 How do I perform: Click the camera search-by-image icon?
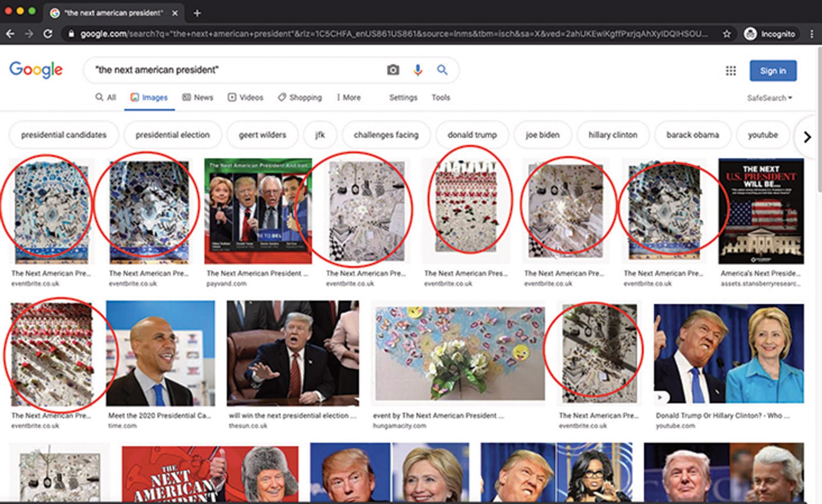click(393, 70)
